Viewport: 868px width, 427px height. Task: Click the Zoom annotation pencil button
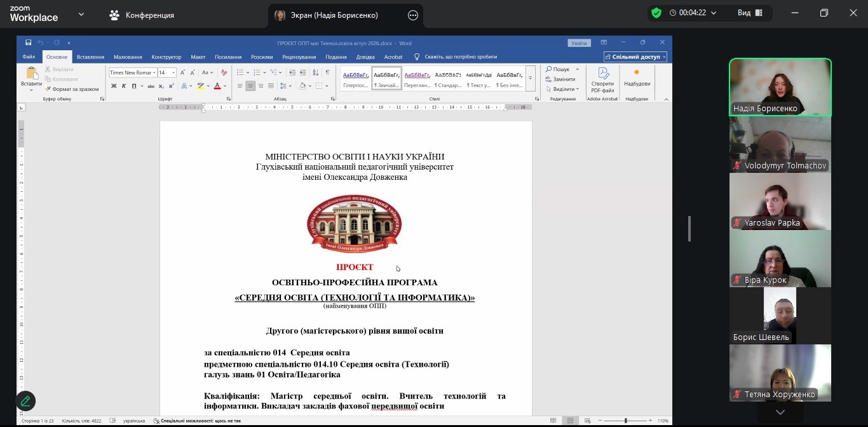tap(25, 401)
